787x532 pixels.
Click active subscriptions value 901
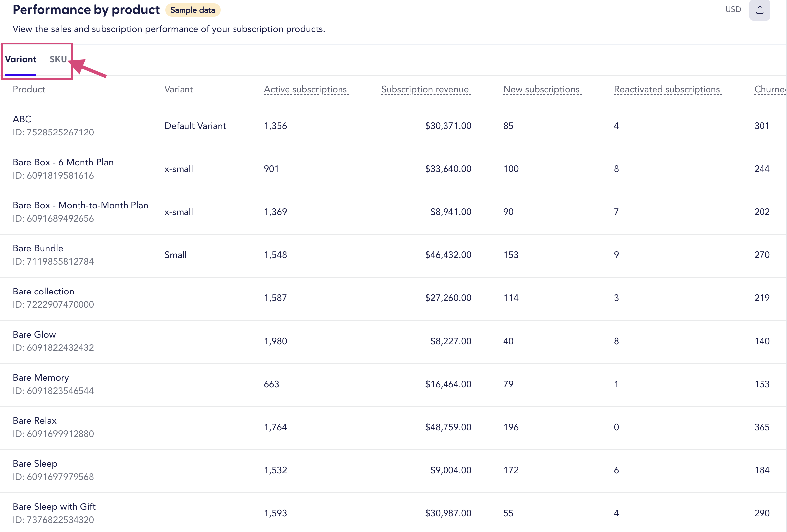point(271,169)
